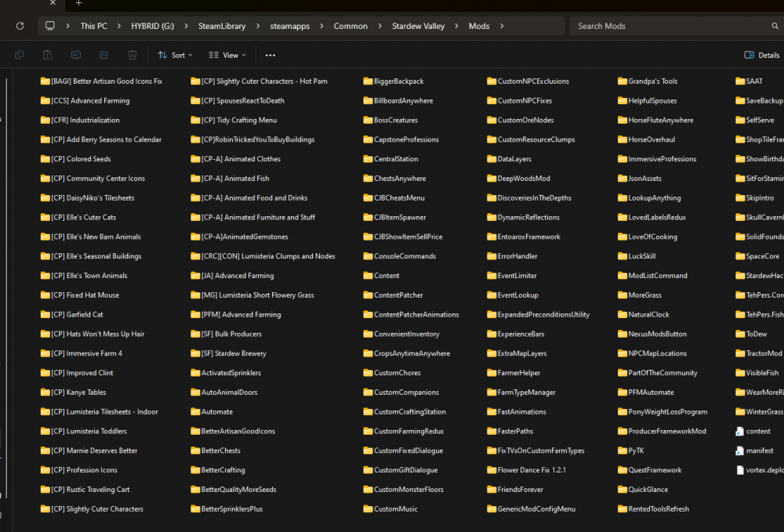Toggle the Details pane
Image resolution: width=784 pixels, height=532 pixels.
coord(761,55)
